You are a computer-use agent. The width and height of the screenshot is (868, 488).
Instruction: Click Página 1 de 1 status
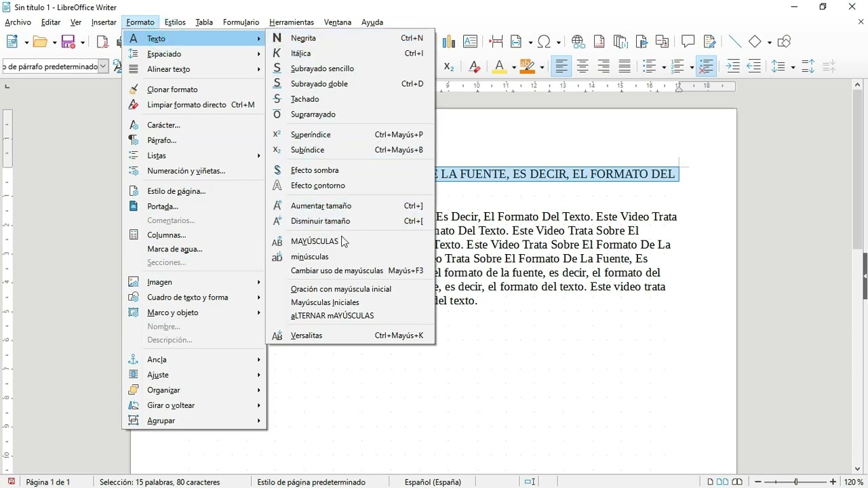tap(48, 482)
